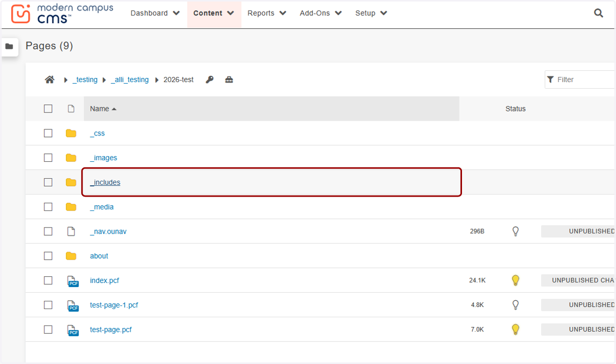Viewport: 616px width, 364px height.
Task: Click the filter funnel icon
Action: (x=551, y=80)
